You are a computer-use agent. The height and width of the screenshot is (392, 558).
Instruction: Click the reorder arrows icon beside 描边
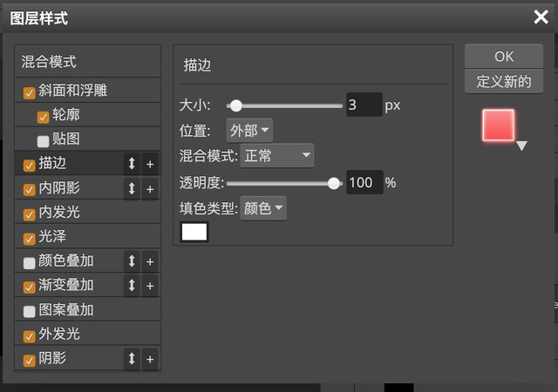point(132,164)
